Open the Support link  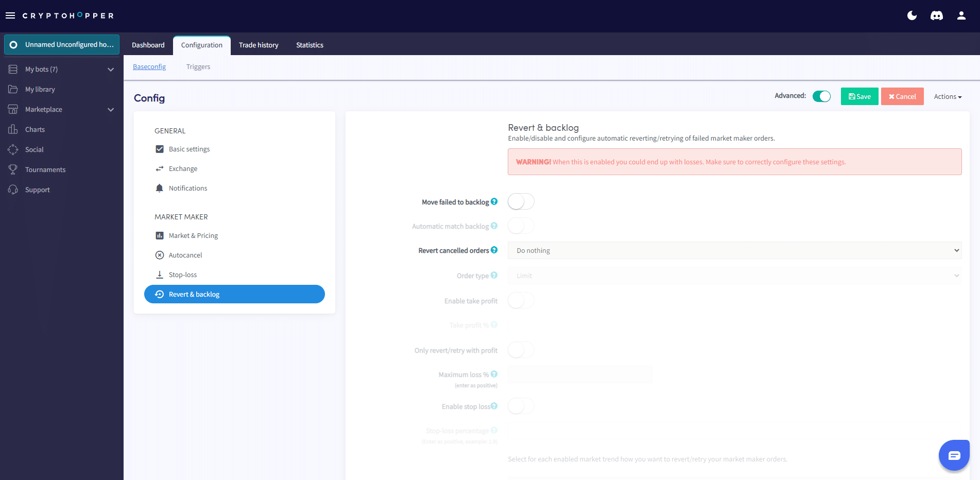pyautogui.click(x=38, y=190)
